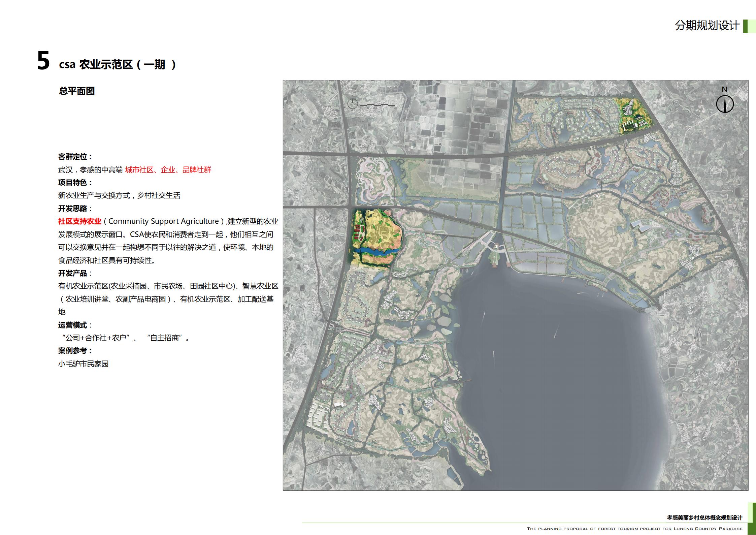This screenshot has height=535, width=756.
Task: Click the '案例参考：' label
Action: click(75, 351)
